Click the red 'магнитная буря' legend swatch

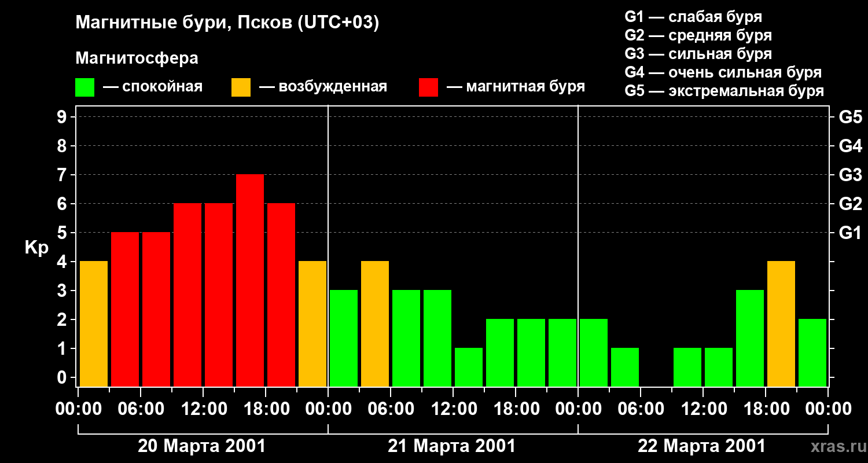click(x=429, y=87)
